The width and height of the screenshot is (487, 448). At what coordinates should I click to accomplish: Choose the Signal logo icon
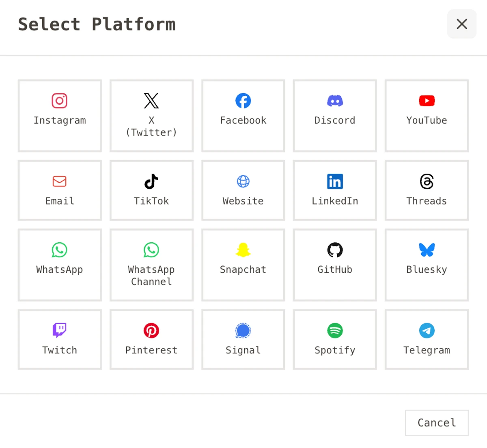(x=243, y=331)
